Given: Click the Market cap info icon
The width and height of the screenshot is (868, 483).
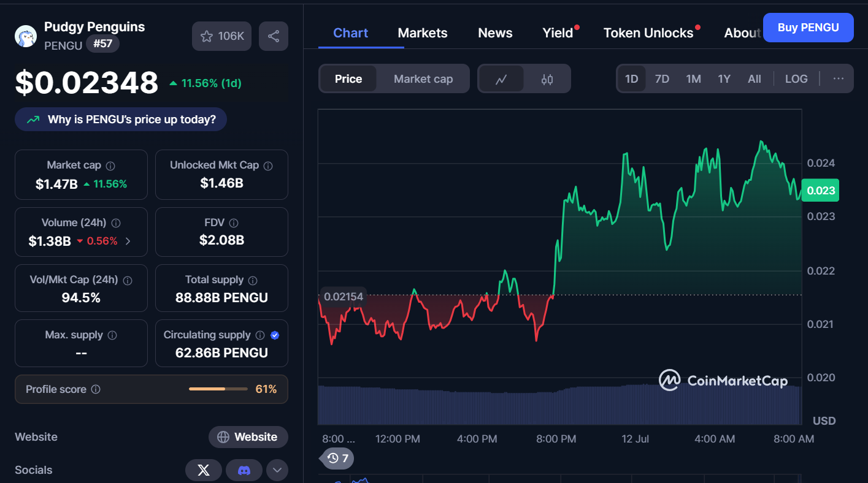Looking at the screenshot, I should point(110,165).
